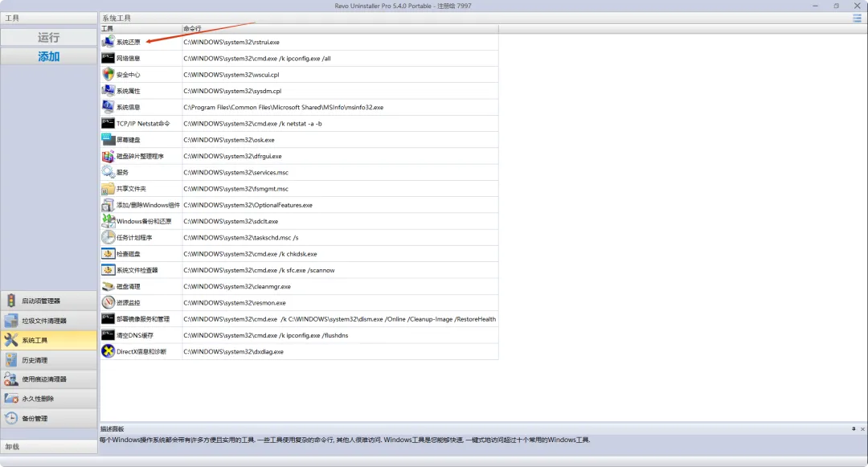Select the 任务计划程序 clock icon
This screenshot has height=467, width=868.
click(x=108, y=237)
